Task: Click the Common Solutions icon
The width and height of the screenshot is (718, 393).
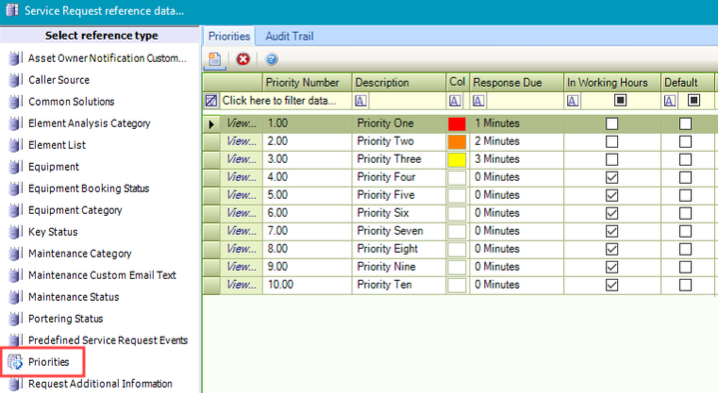Action: pyautogui.click(x=15, y=102)
